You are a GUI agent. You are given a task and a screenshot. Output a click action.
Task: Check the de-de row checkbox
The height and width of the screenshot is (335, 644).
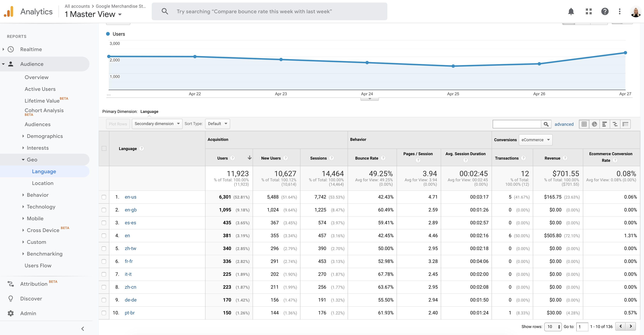(x=104, y=300)
